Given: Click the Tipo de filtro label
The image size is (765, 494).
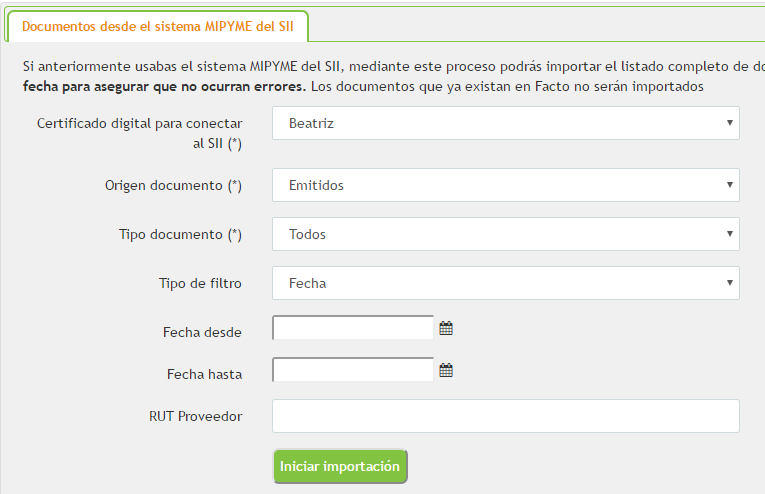Looking at the screenshot, I should pyautogui.click(x=200, y=284).
